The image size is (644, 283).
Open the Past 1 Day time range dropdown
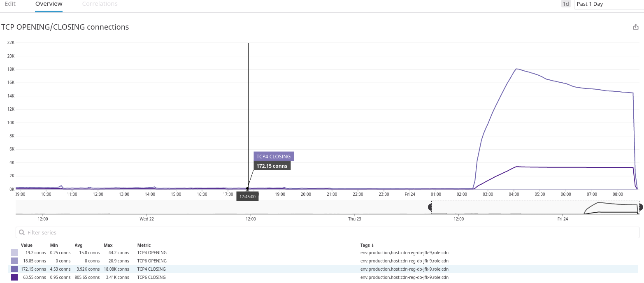609,4
